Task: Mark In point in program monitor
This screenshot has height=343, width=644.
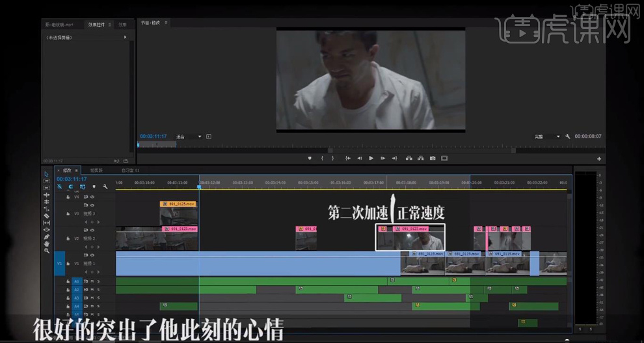Action: 322,158
